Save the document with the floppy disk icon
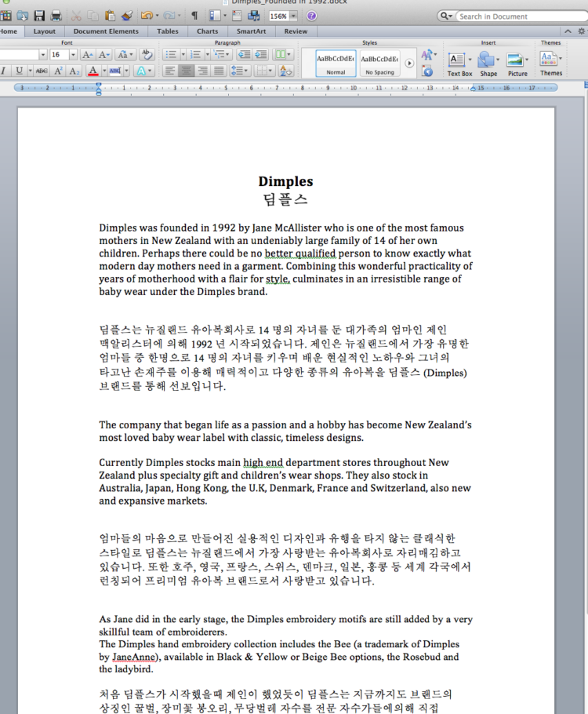 (39, 16)
